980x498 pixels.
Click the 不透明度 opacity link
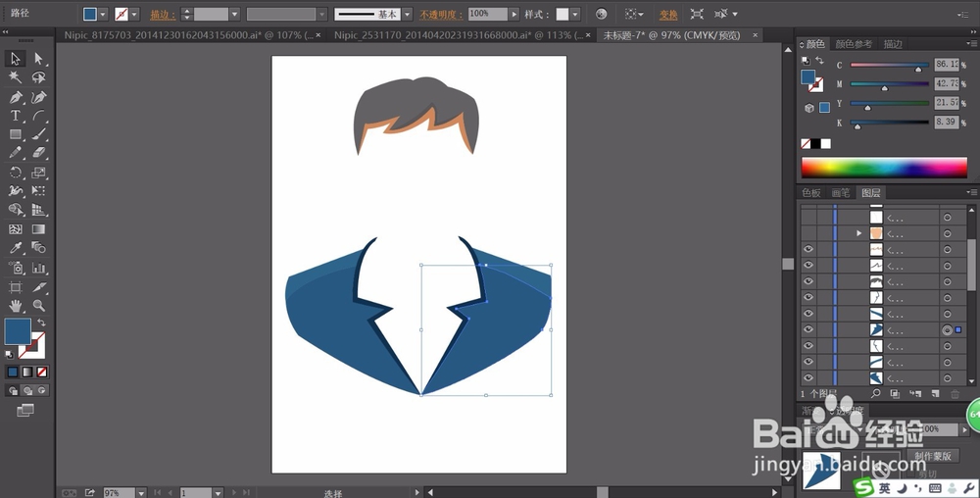tap(442, 15)
